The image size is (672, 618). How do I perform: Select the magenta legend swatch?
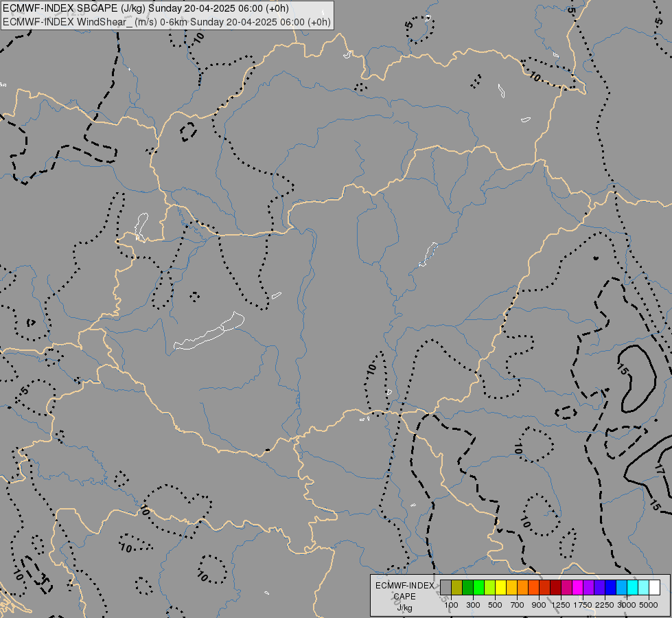click(x=577, y=587)
